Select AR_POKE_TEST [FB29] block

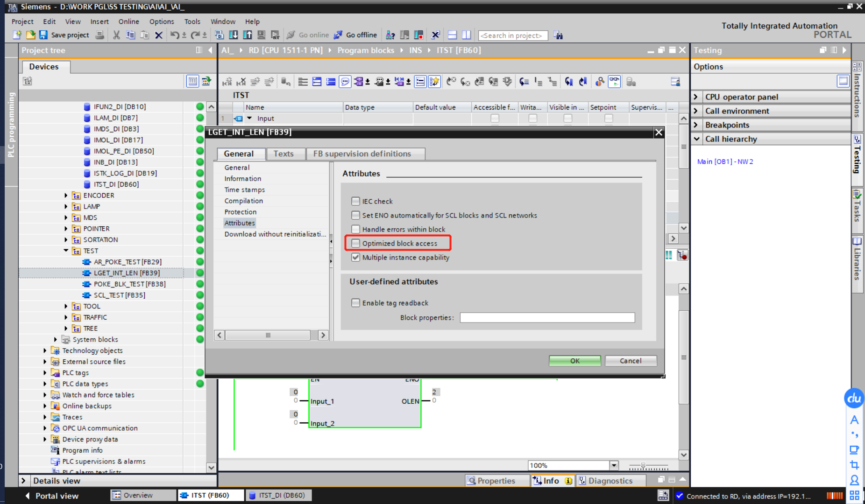click(x=128, y=262)
